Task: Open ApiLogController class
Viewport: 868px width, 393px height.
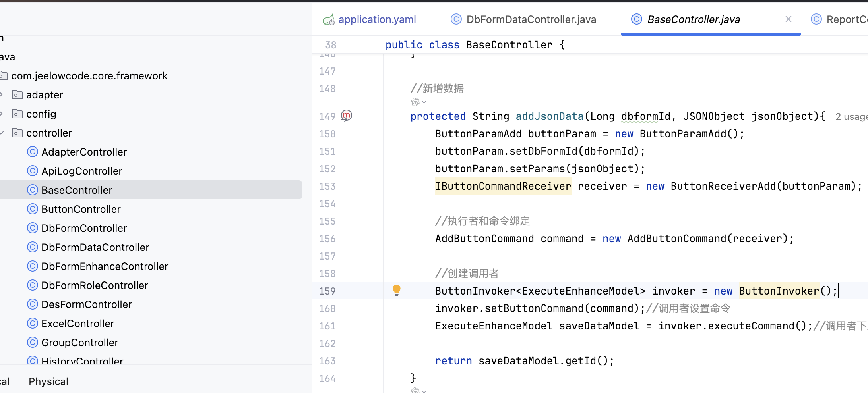Action: (x=81, y=171)
